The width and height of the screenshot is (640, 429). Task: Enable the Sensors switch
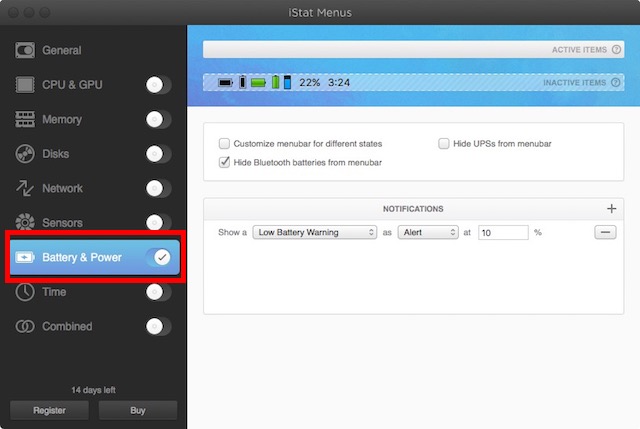[x=158, y=222]
